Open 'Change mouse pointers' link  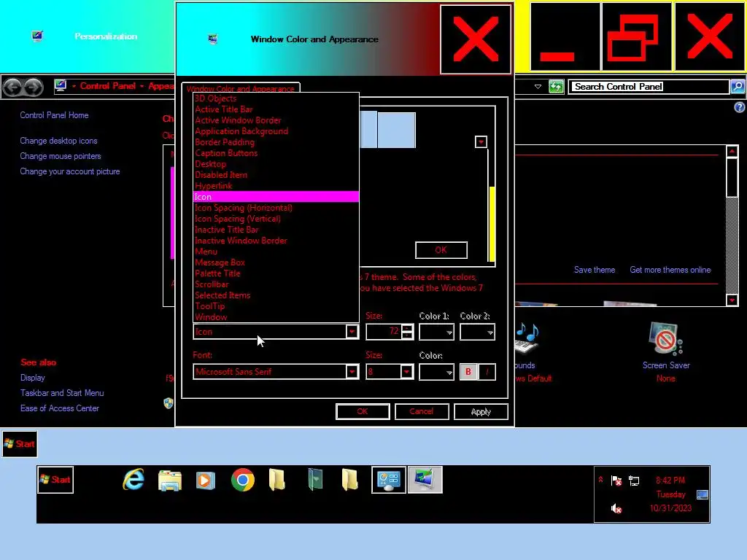[x=61, y=156]
